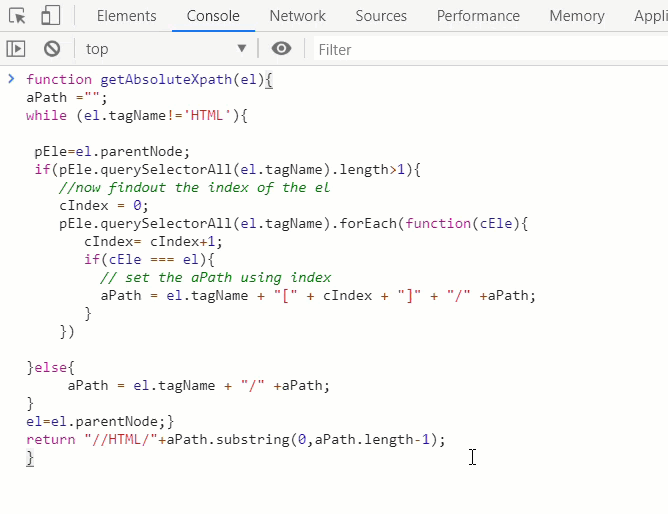Show the console sidebar
Image resolution: width=668 pixels, height=514 pixels.
point(16,49)
